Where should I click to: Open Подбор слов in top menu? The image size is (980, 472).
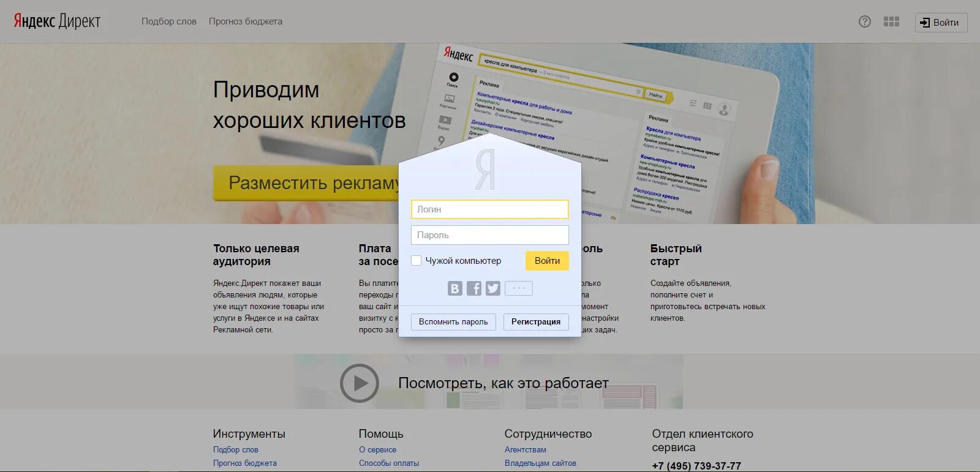[169, 21]
